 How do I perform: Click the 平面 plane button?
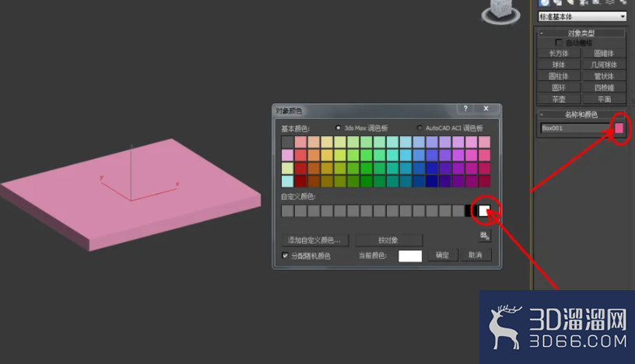pos(604,100)
